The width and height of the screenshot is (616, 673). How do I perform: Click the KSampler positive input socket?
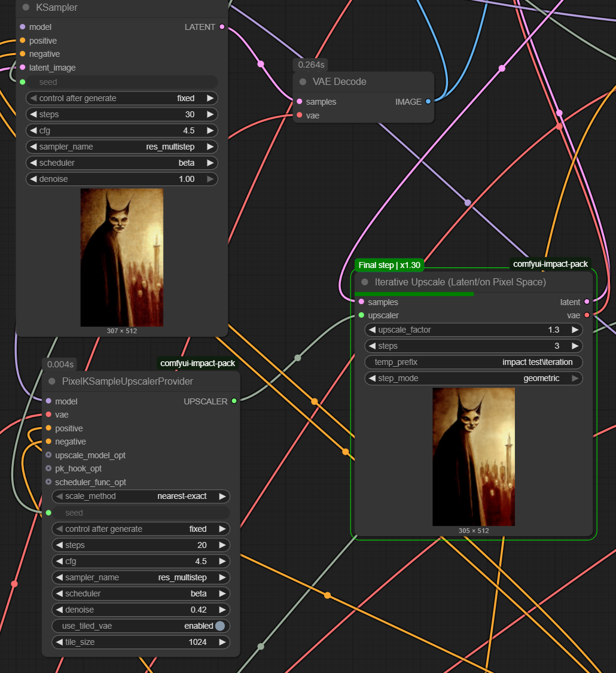tap(23, 40)
